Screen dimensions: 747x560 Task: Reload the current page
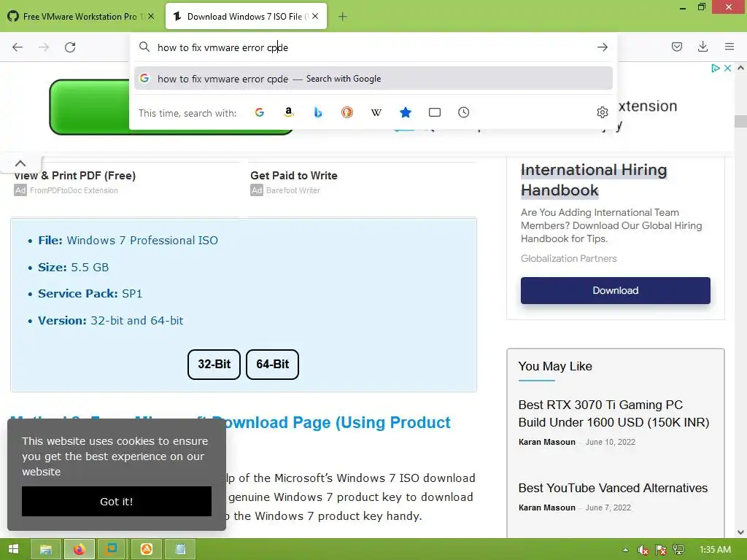pos(70,47)
